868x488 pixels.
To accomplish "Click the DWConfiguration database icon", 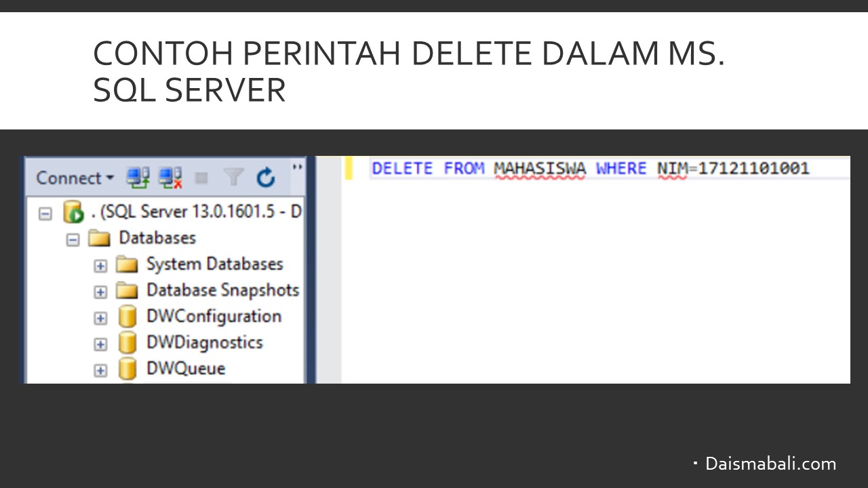I will pyautogui.click(x=127, y=317).
